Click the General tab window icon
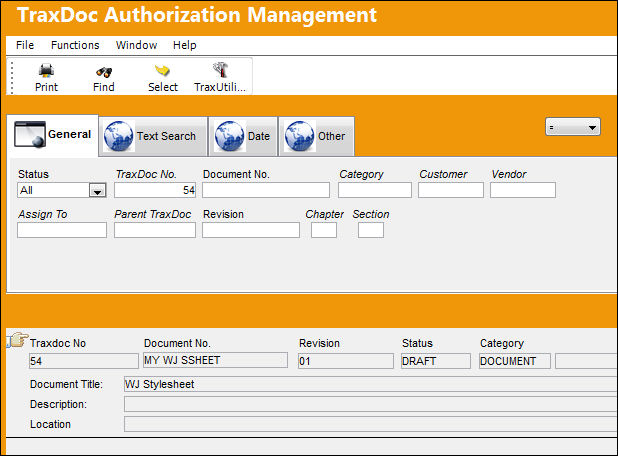This screenshot has height=456, width=618. click(30, 134)
